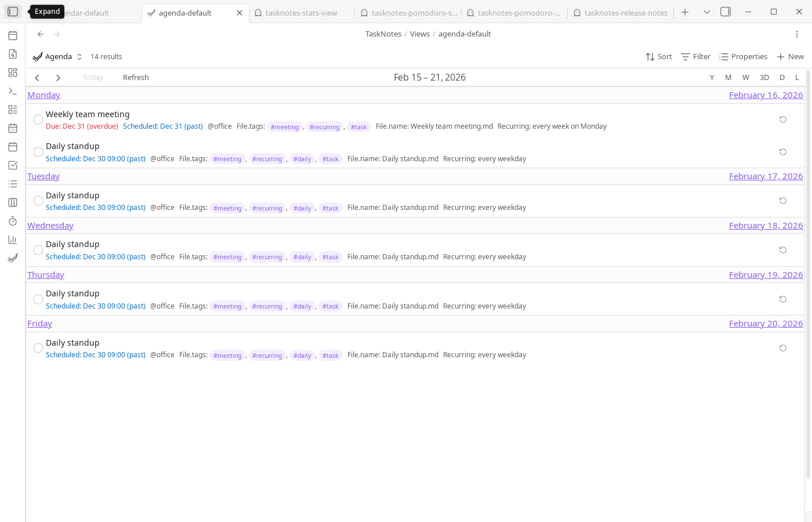The image size is (812, 522).
Task: Open the calendar view at top of sidebar
Action: coord(13,35)
